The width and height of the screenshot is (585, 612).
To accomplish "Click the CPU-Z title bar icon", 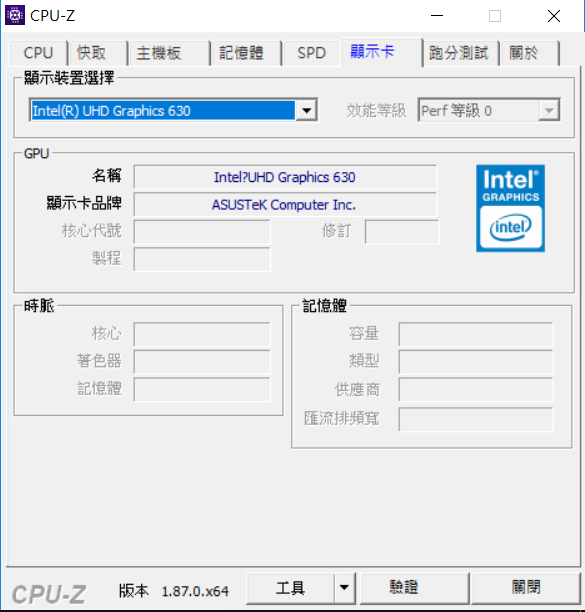I will tap(15, 16).
